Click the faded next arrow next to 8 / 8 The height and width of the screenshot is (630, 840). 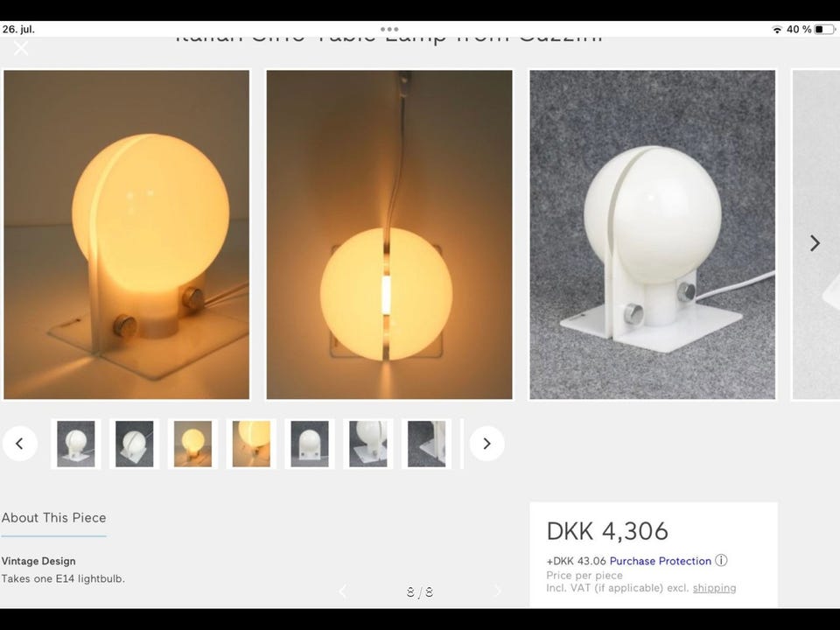(x=498, y=591)
